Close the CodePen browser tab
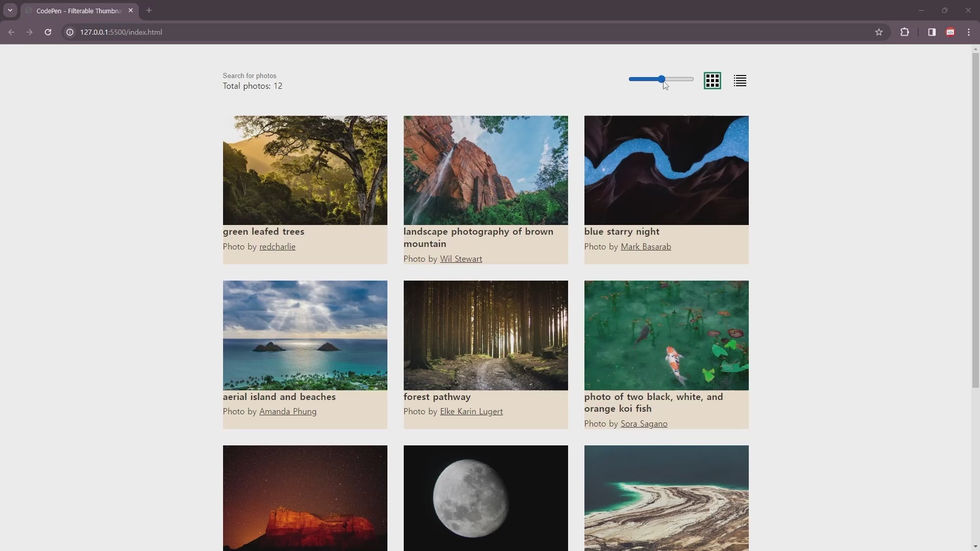 click(131, 10)
